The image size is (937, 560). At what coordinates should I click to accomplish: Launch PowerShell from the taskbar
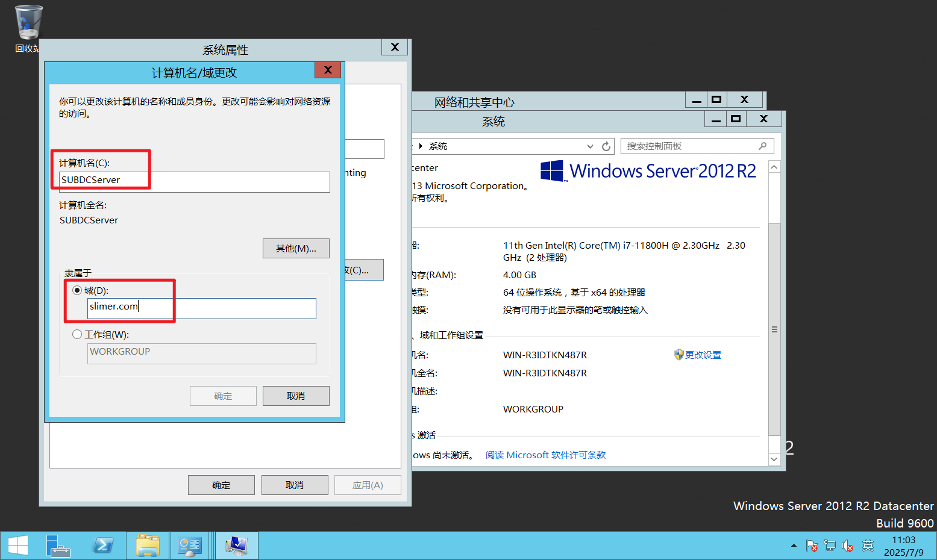[102, 546]
